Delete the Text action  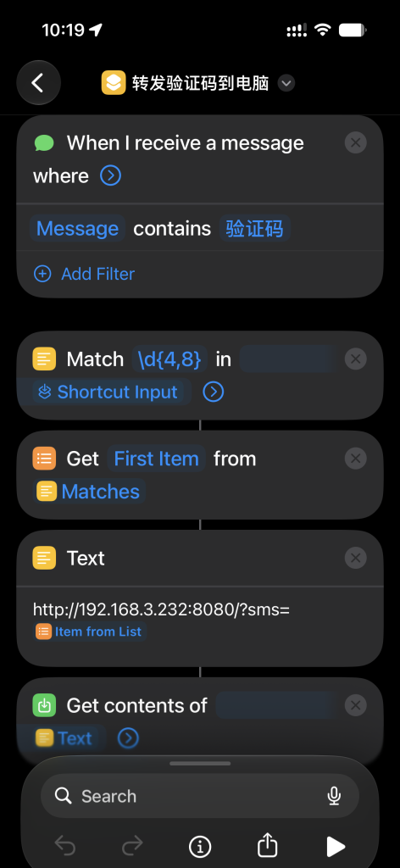pyautogui.click(x=355, y=558)
